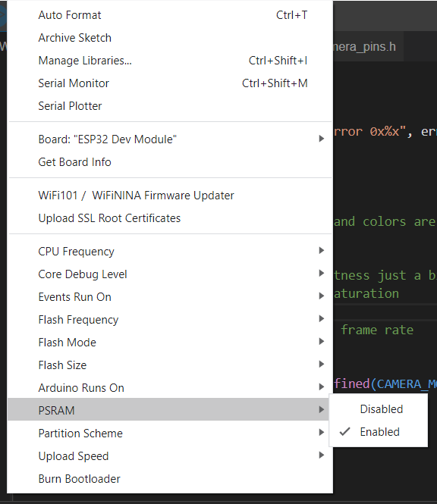Open Arduino Runs On submenu

click(x=170, y=387)
